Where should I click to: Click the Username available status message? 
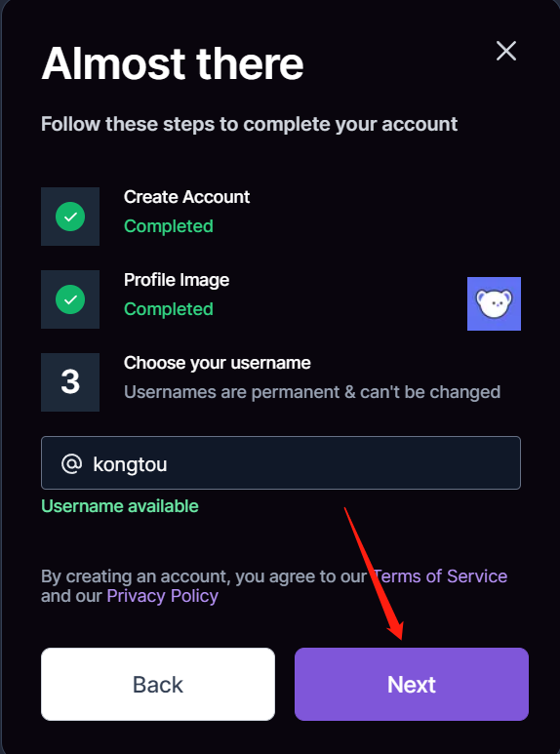[120, 506]
